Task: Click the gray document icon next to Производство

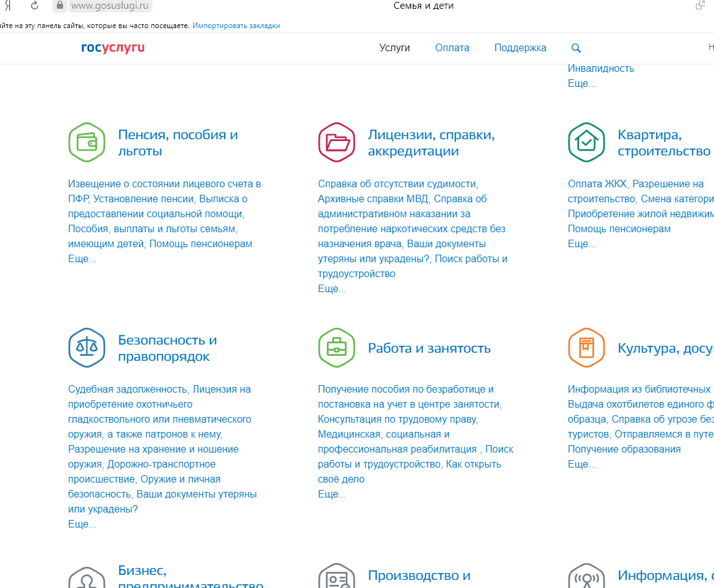Action: (337, 576)
